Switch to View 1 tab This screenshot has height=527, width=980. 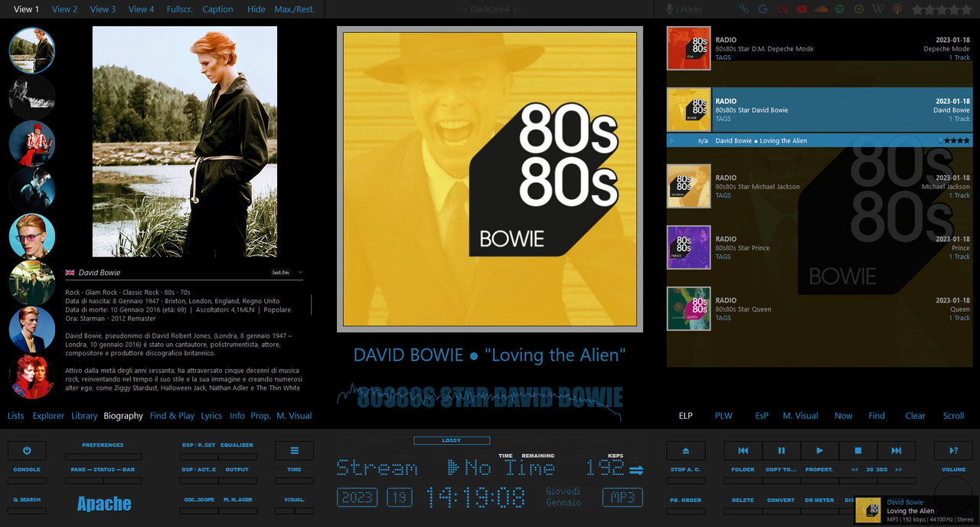pos(27,9)
